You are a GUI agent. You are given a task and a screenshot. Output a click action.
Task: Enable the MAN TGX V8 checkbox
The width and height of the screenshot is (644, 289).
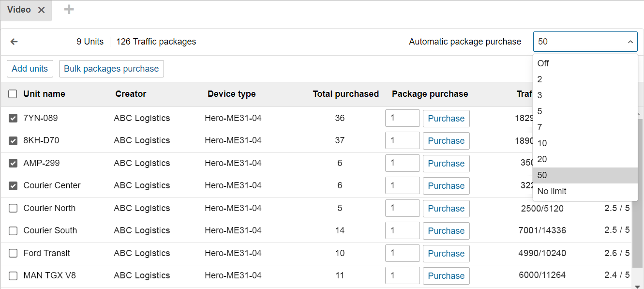tap(13, 275)
